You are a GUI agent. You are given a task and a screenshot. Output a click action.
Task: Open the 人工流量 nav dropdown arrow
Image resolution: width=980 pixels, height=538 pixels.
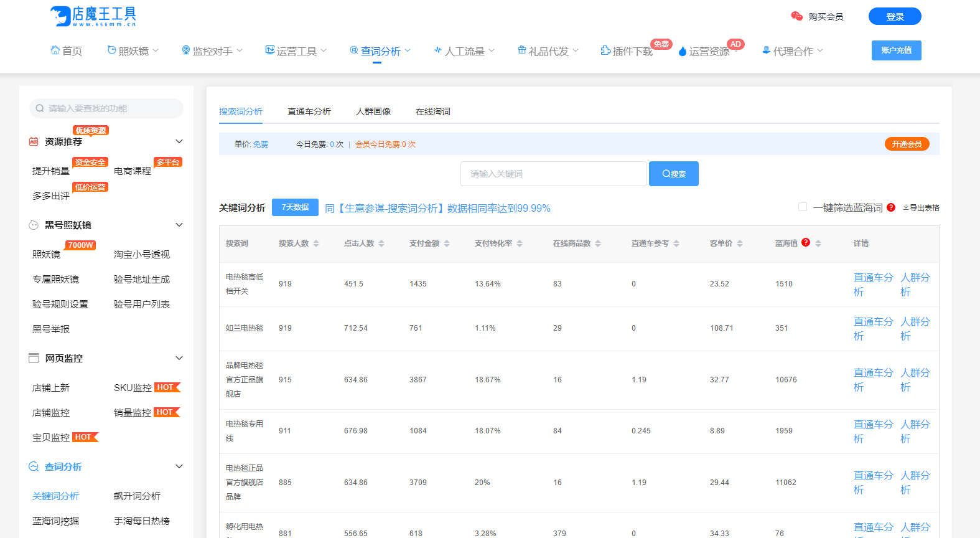(492, 50)
